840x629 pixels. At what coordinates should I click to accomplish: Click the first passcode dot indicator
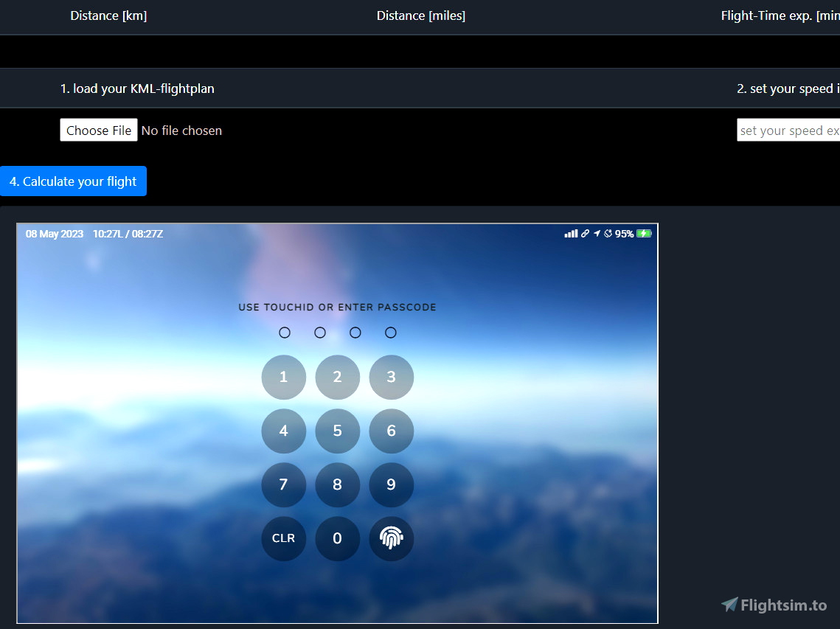285,333
